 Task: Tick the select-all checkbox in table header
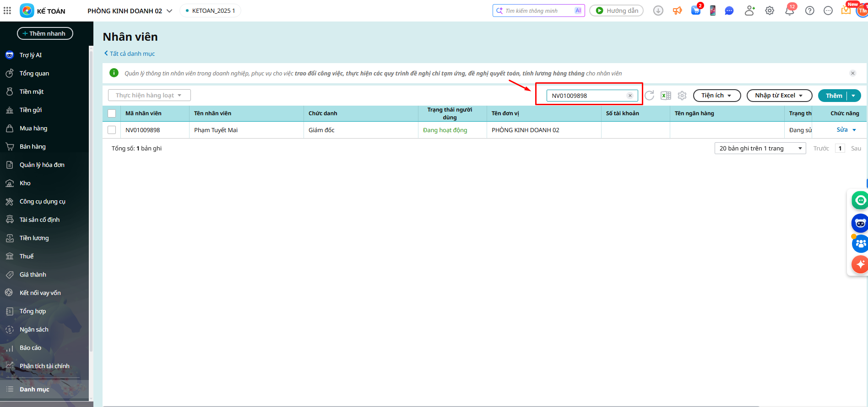(x=112, y=113)
